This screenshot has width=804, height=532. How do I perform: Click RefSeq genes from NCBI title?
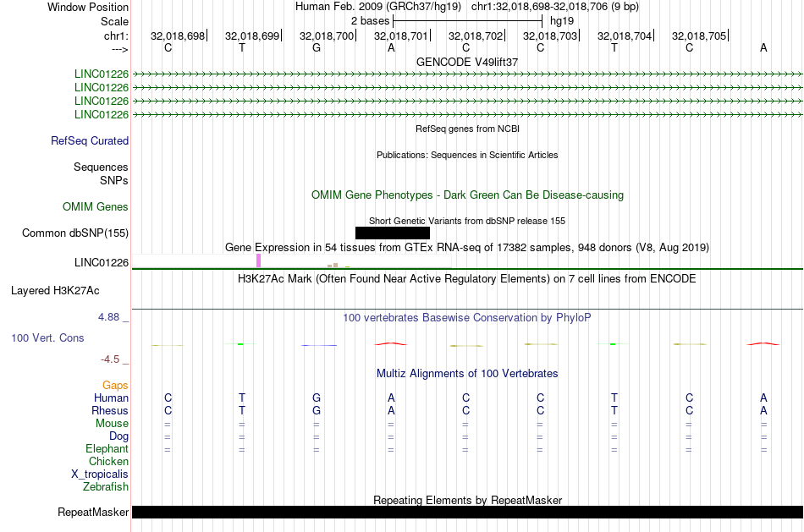[x=467, y=129]
